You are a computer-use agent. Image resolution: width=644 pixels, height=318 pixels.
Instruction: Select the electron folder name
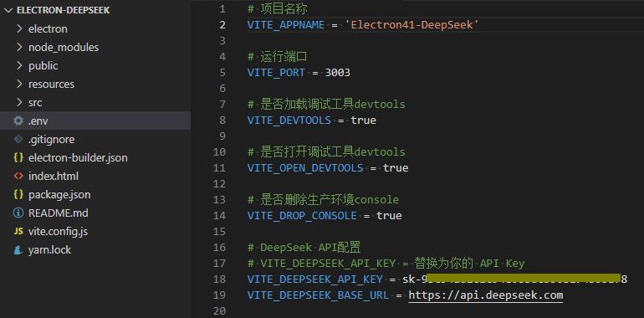click(48, 28)
